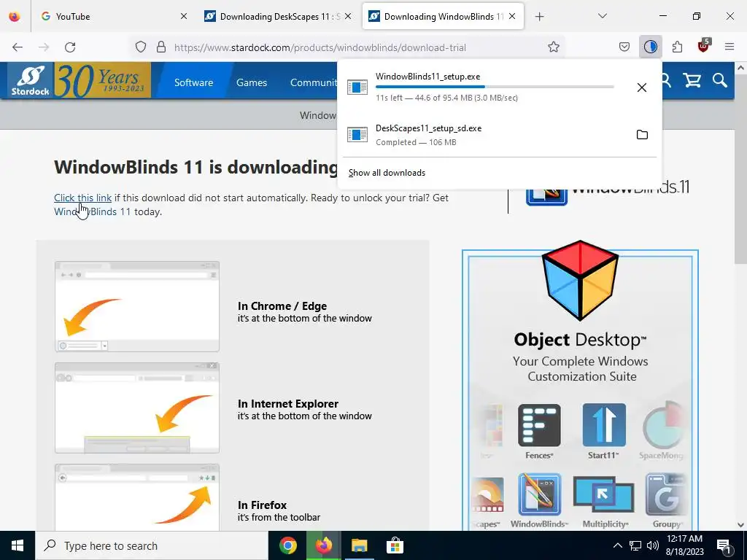Click the site padlock icon
Screen dimensions: 747x560
[161, 47]
